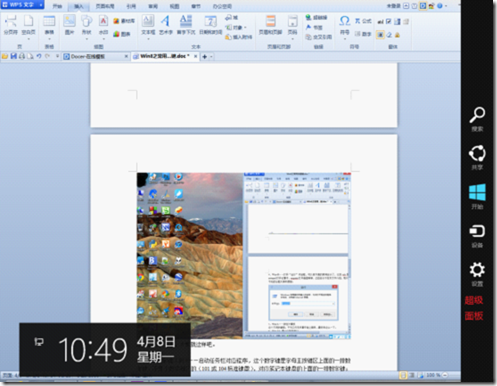
Task: Insert an Attachment (插入附件)
Action: tap(239, 37)
